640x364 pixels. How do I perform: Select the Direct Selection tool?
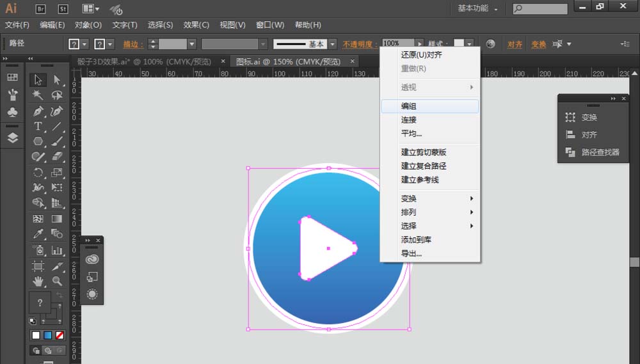(x=57, y=79)
